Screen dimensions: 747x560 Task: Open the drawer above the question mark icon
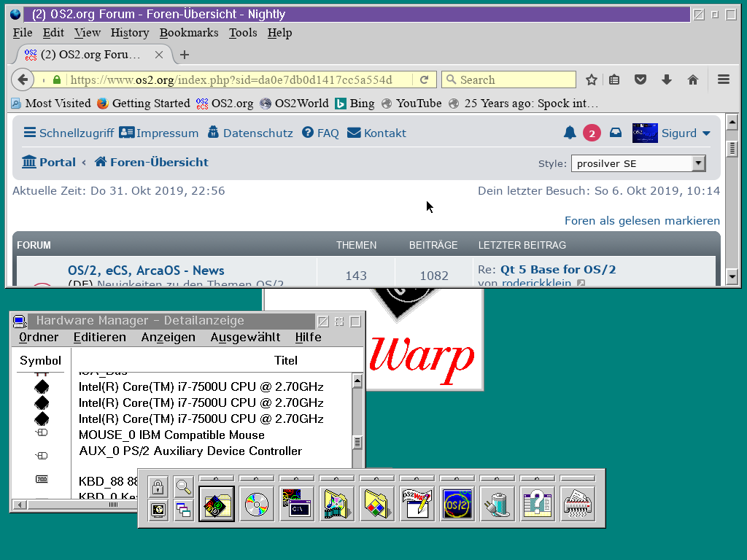[537, 478]
